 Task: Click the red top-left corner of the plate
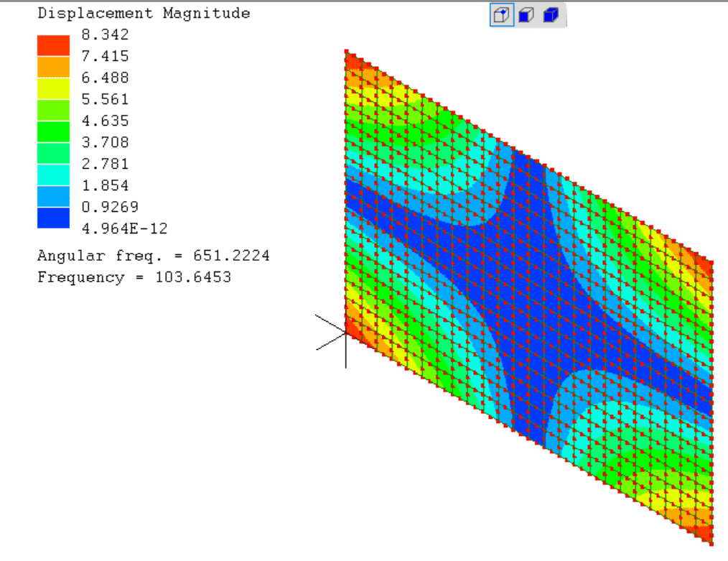point(353,60)
